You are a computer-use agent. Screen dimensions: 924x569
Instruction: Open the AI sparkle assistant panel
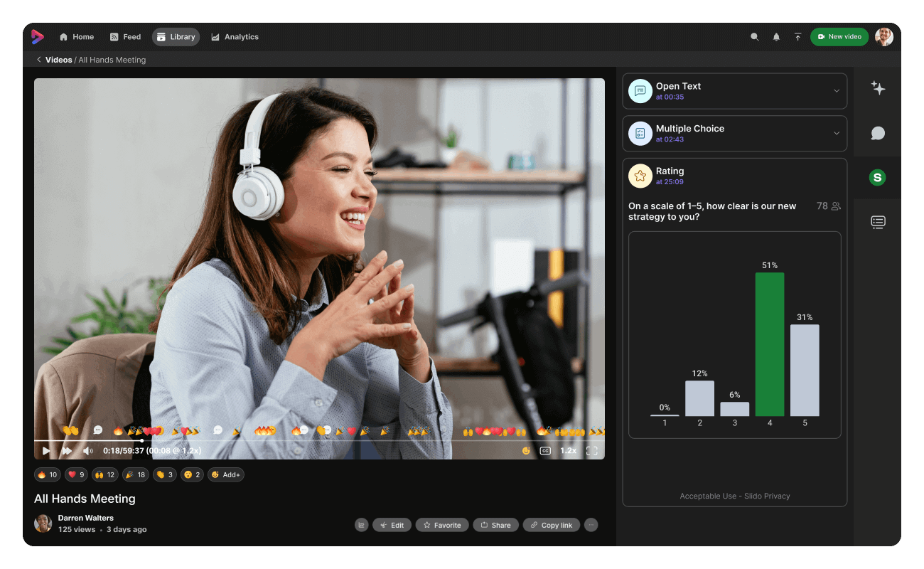pos(878,88)
